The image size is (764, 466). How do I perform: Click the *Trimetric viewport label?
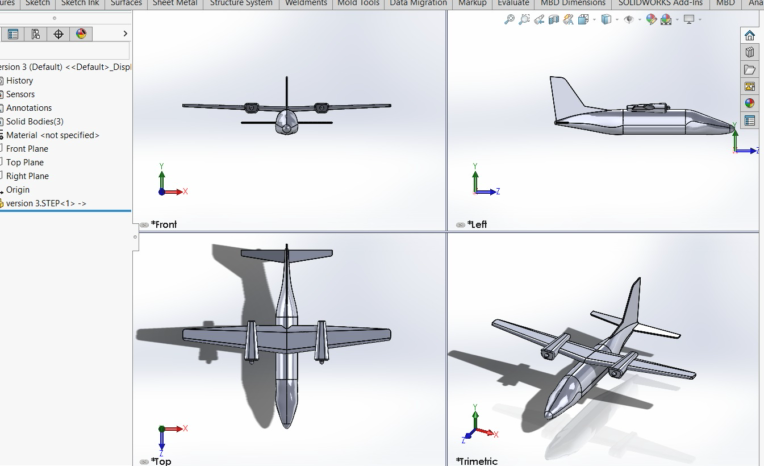tap(477, 461)
